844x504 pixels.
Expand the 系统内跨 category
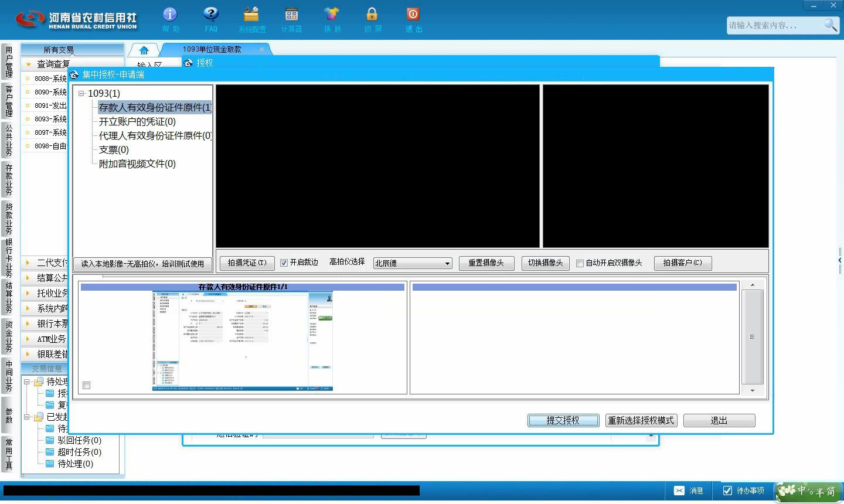28,308
